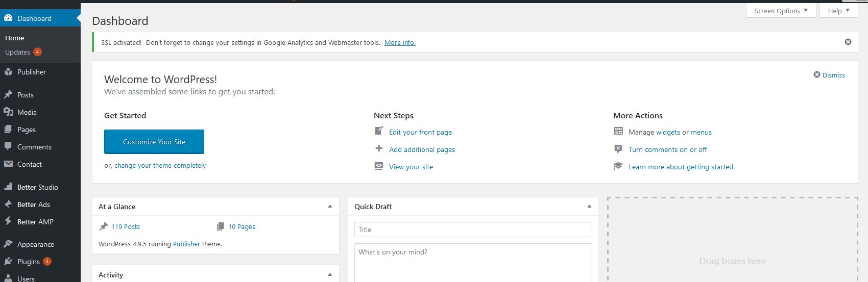Dismiss the SSL activated notice
Image resolution: width=868 pixels, height=282 pixels.
[x=848, y=42]
